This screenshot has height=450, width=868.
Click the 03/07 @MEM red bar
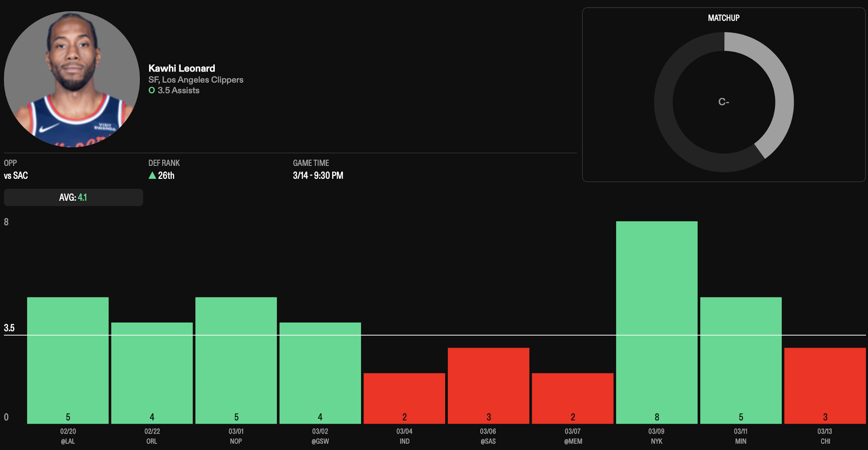[572, 398]
